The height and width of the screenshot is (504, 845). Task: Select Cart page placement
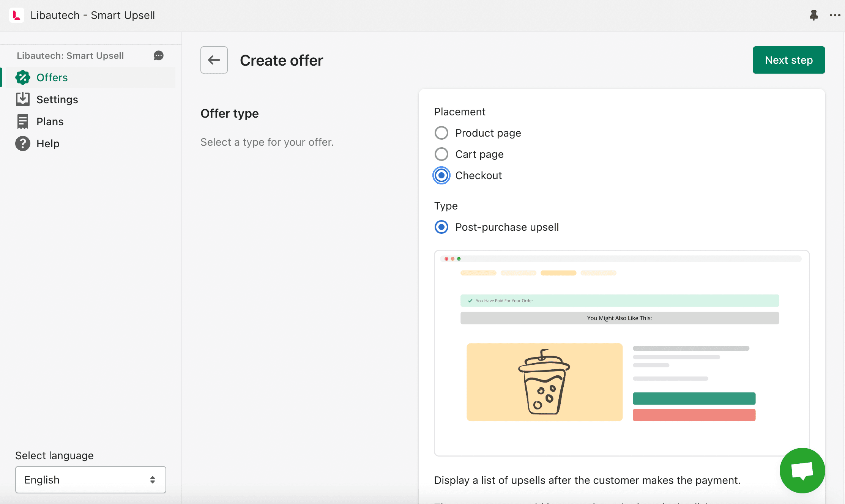point(441,154)
